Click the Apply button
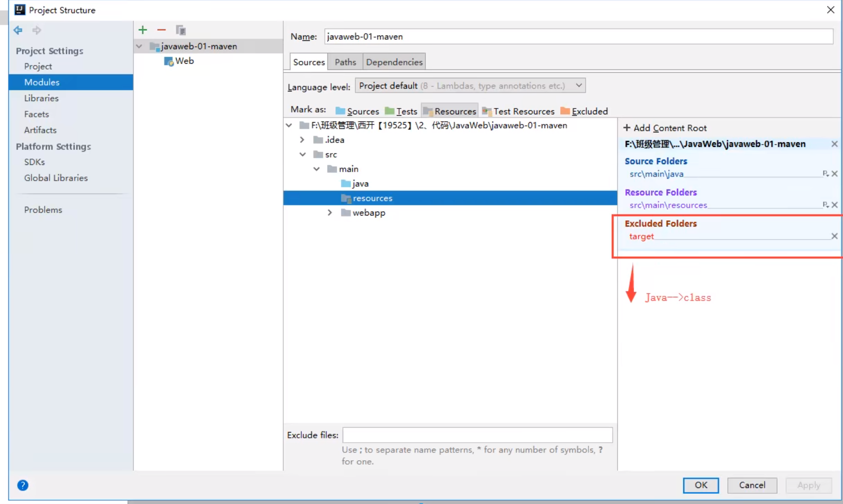 (x=808, y=485)
